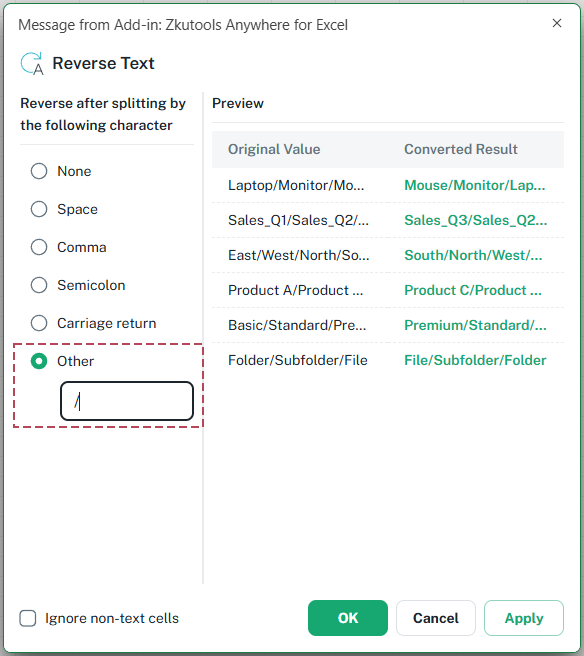Click the Folder/Subfolder/File original value
The width and height of the screenshot is (584, 656).
click(x=297, y=360)
